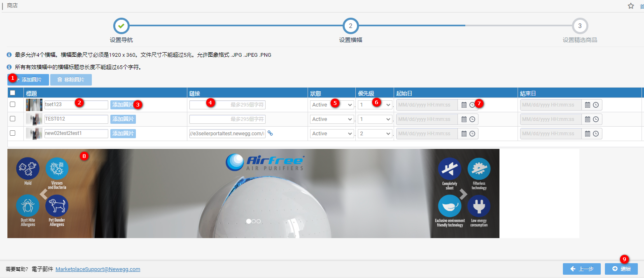
Task: Click 添加圖片 button in the TEST012 row
Action: tap(123, 119)
